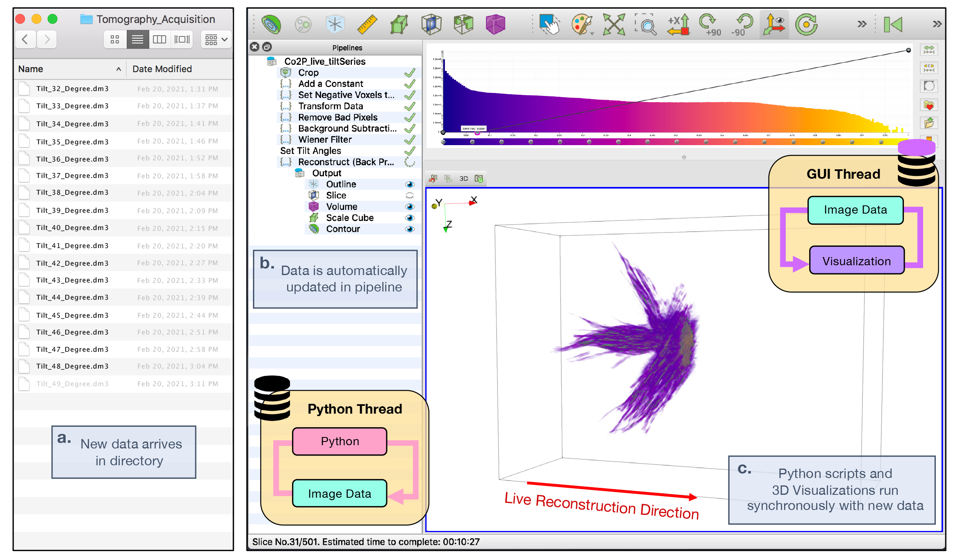Click the Outline snowflake toolbar icon

[335, 25]
